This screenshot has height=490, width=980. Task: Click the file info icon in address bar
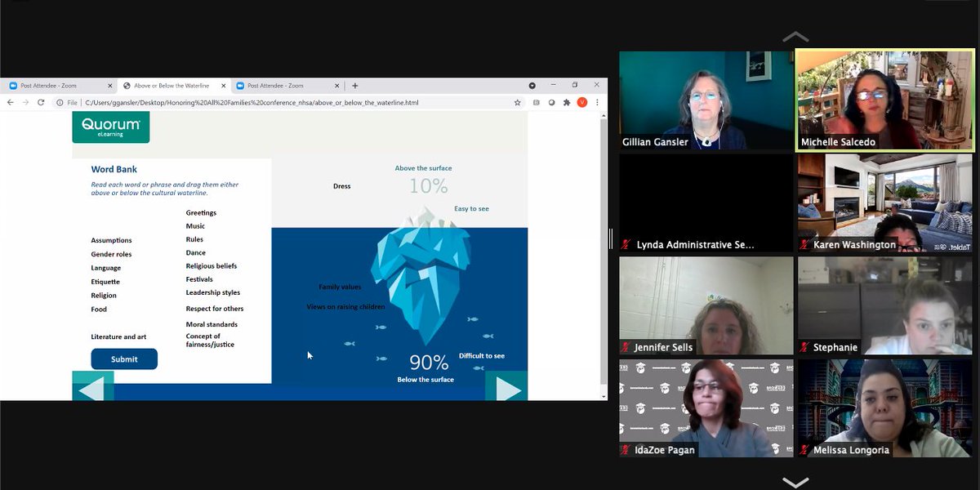(x=60, y=103)
